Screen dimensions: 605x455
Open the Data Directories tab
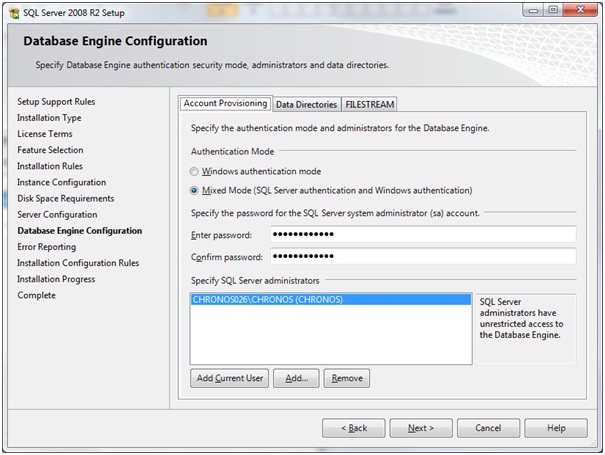click(x=306, y=105)
